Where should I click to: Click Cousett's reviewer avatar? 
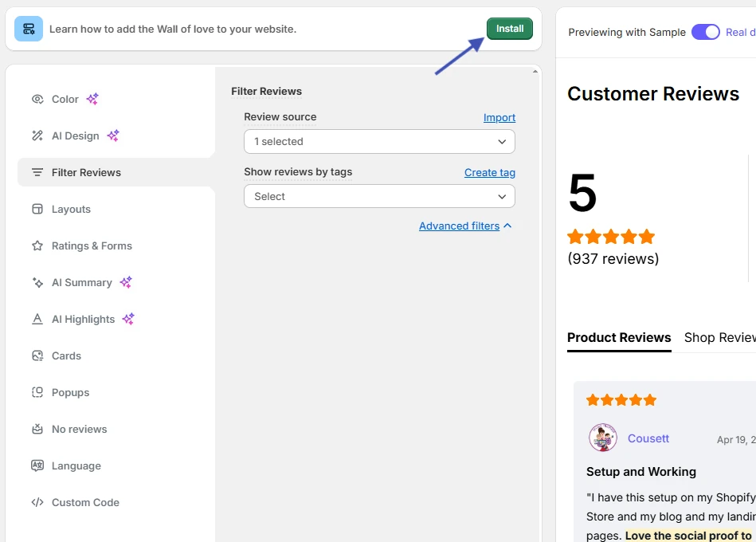pos(603,438)
